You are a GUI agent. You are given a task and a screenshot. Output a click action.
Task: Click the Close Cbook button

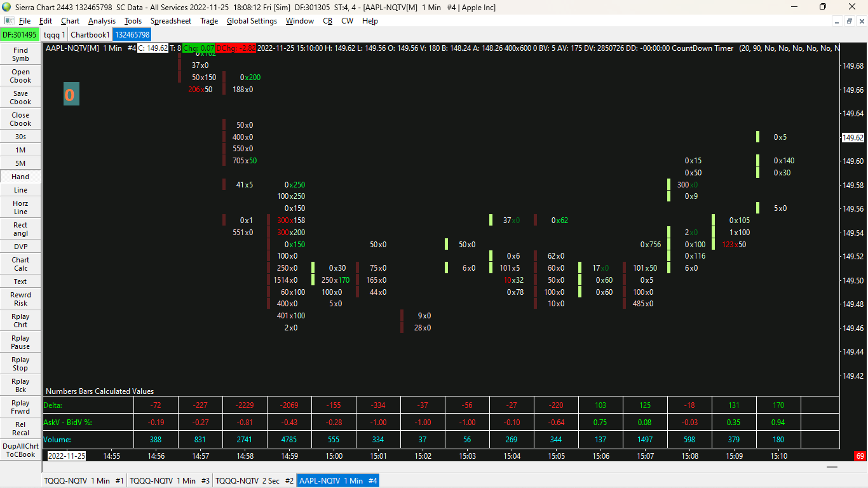point(20,119)
